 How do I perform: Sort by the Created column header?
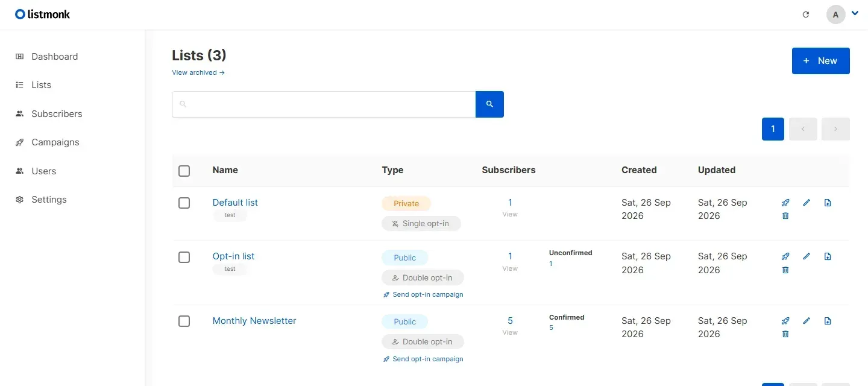639,170
